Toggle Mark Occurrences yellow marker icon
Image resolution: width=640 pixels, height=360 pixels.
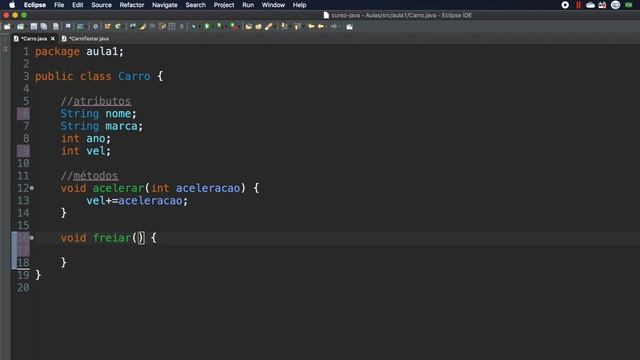point(142,27)
